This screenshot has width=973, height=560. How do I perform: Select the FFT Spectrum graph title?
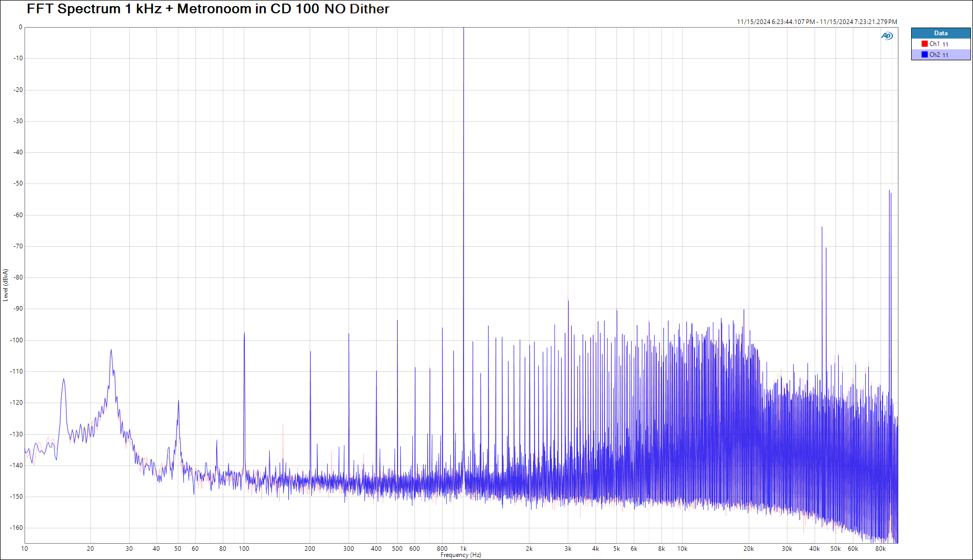(207, 9)
